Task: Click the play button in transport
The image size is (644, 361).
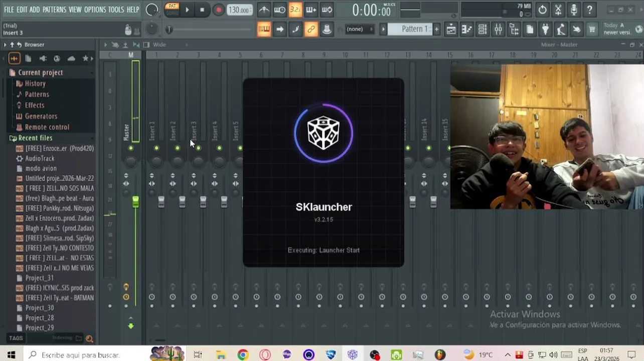Action: click(x=187, y=10)
